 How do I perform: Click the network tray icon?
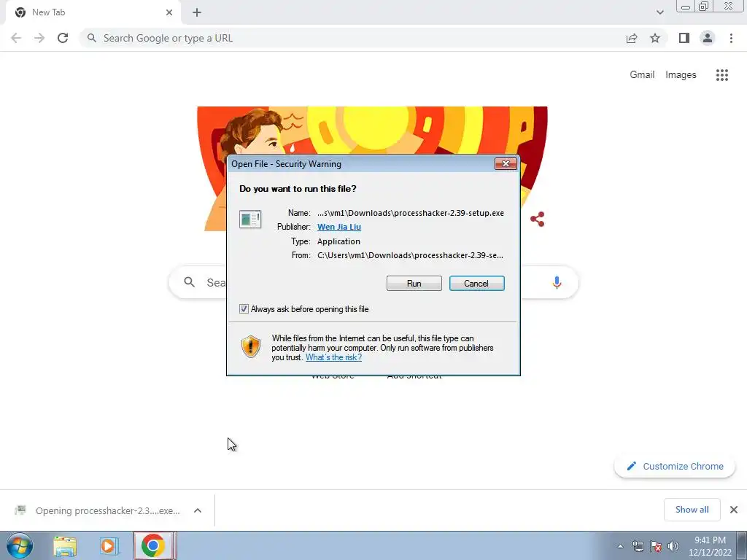(638, 546)
